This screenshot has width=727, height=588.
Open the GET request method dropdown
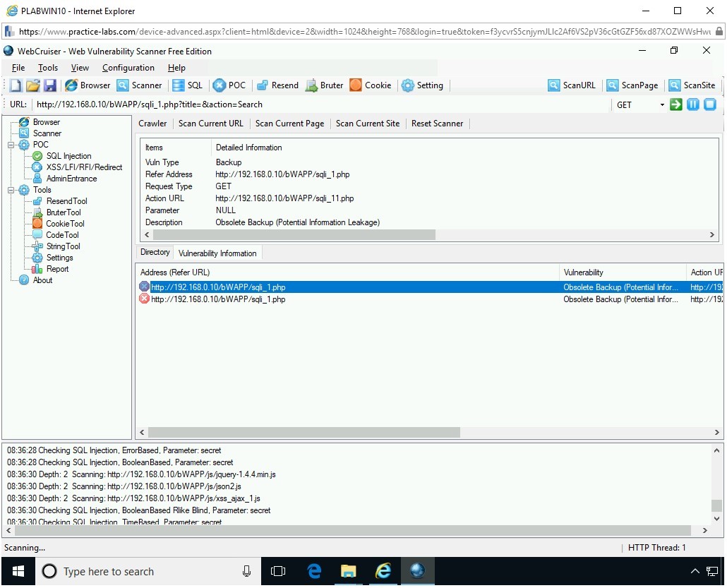tap(662, 105)
